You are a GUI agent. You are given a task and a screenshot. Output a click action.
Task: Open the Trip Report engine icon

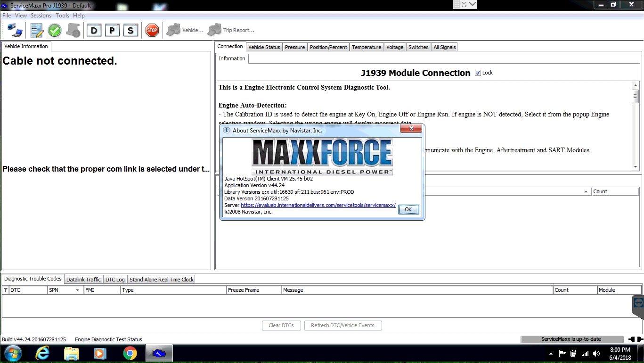point(214,30)
